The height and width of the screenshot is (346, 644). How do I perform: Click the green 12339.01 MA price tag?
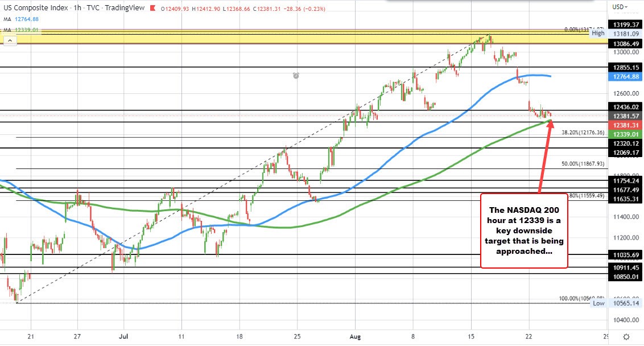[x=626, y=134]
